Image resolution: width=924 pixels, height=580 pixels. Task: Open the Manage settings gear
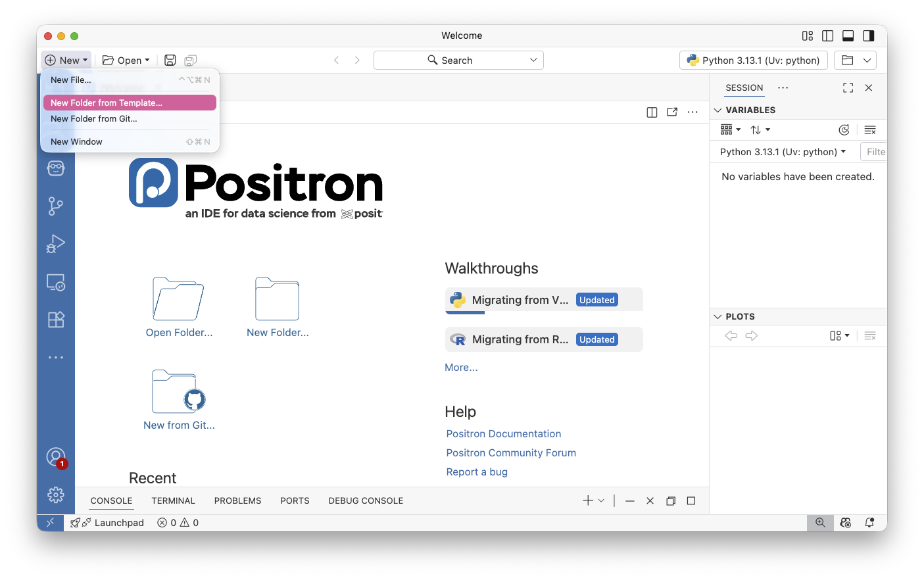pyautogui.click(x=56, y=495)
